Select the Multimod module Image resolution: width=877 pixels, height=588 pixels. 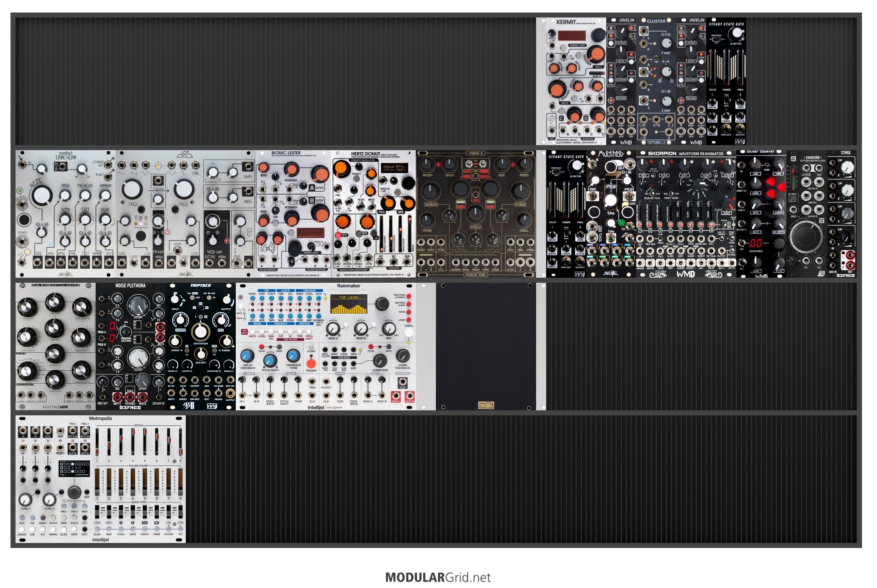click(611, 214)
